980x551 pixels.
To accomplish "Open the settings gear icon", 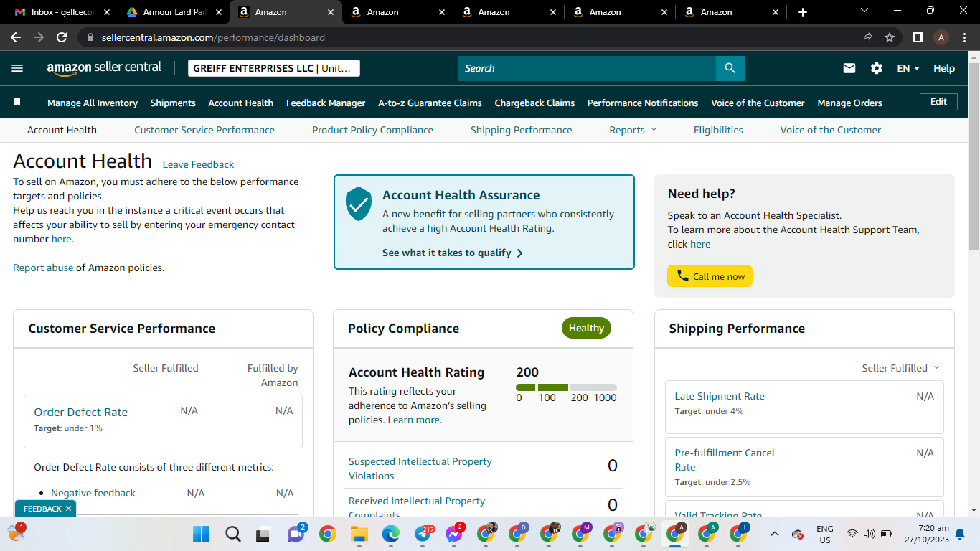I will 877,68.
